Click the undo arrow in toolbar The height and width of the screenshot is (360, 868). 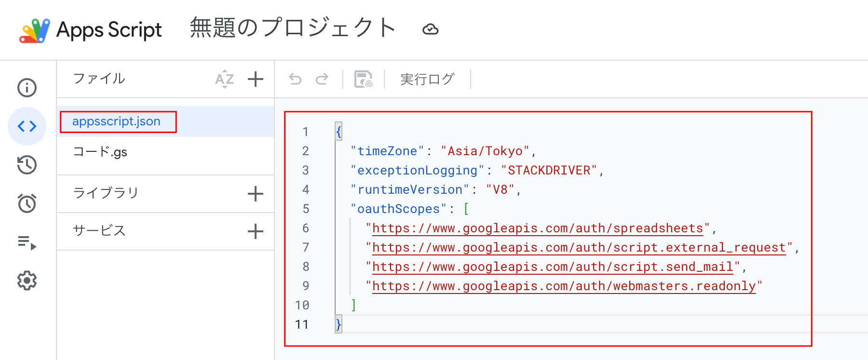[x=295, y=79]
